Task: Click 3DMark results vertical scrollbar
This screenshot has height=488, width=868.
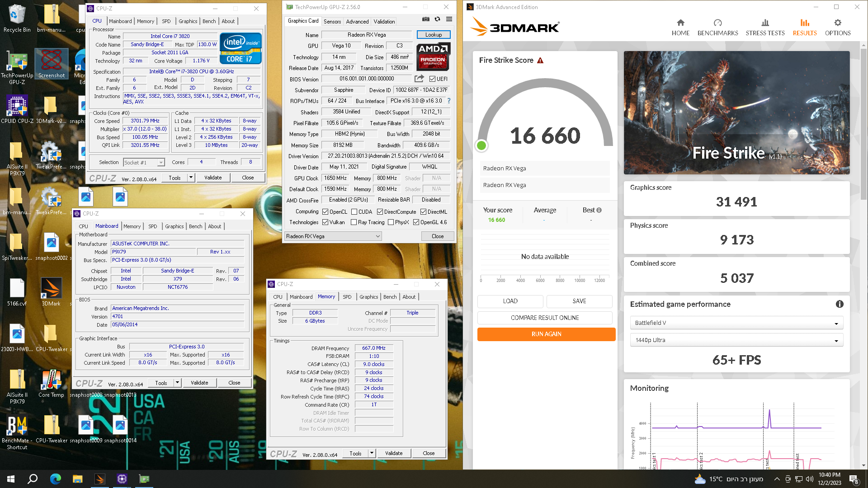Action: 864,123
